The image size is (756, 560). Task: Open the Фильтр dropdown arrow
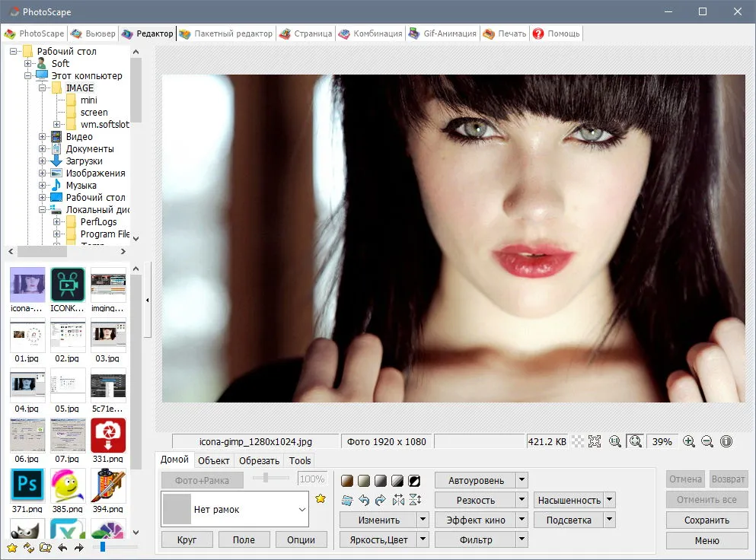[x=522, y=539]
